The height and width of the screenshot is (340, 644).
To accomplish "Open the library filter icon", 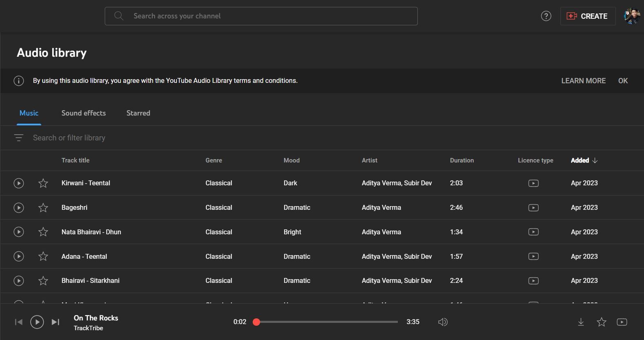I will (x=19, y=138).
